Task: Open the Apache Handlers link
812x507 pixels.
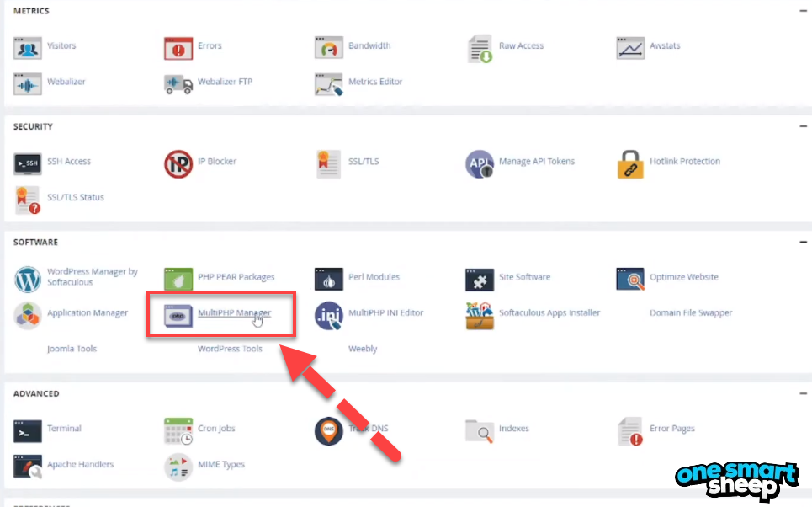Action: click(80, 464)
